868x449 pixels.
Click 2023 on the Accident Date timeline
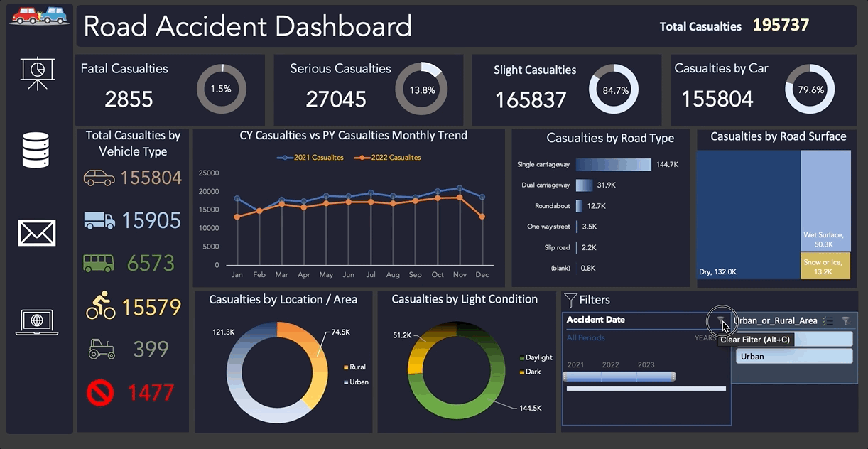click(x=646, y=365)
